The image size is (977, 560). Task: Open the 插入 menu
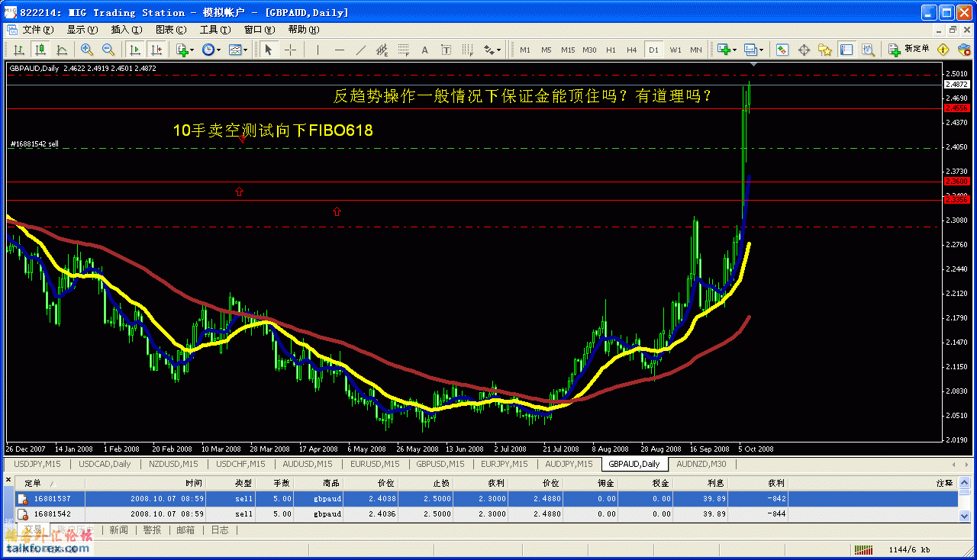coord(126,30)
